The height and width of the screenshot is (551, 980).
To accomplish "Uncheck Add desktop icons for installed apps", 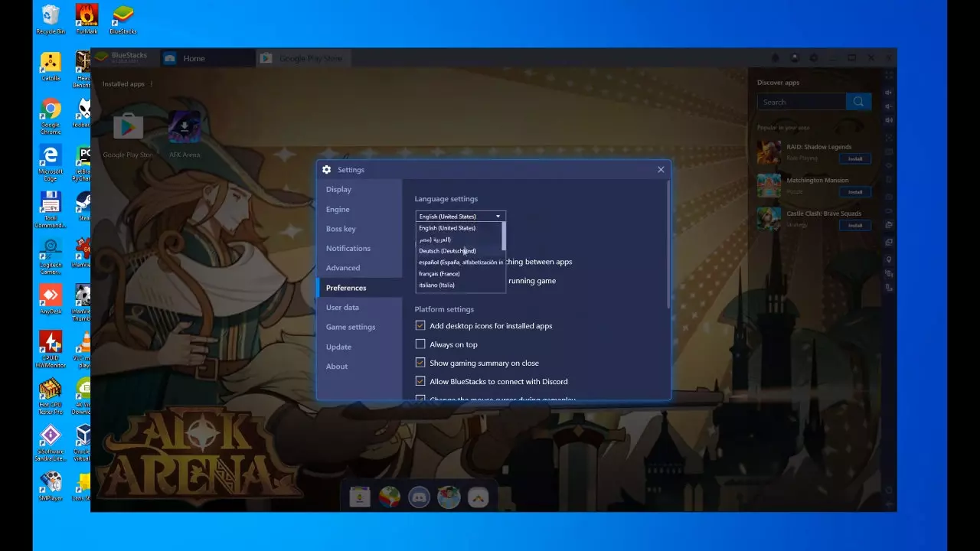I will [x=420, y=326].
